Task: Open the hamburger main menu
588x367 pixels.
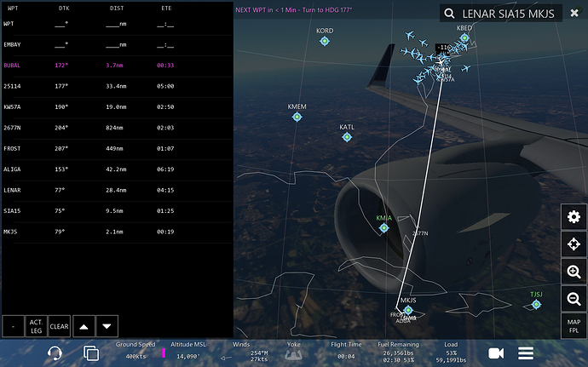Action: (526, 353)
